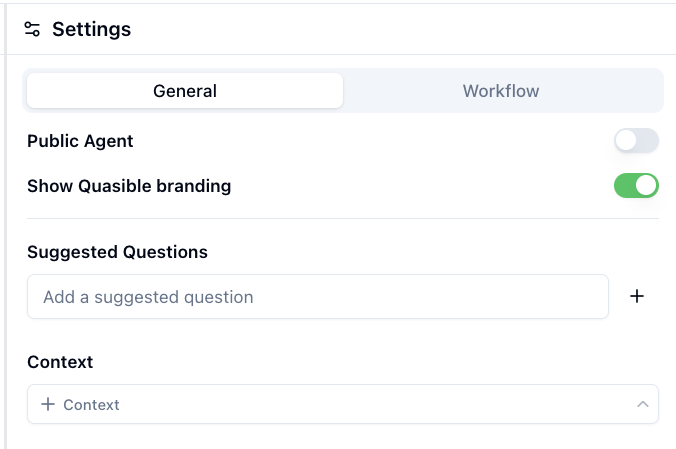
Task: Click the plus icon inside the Context field
Action: point(48,404)
